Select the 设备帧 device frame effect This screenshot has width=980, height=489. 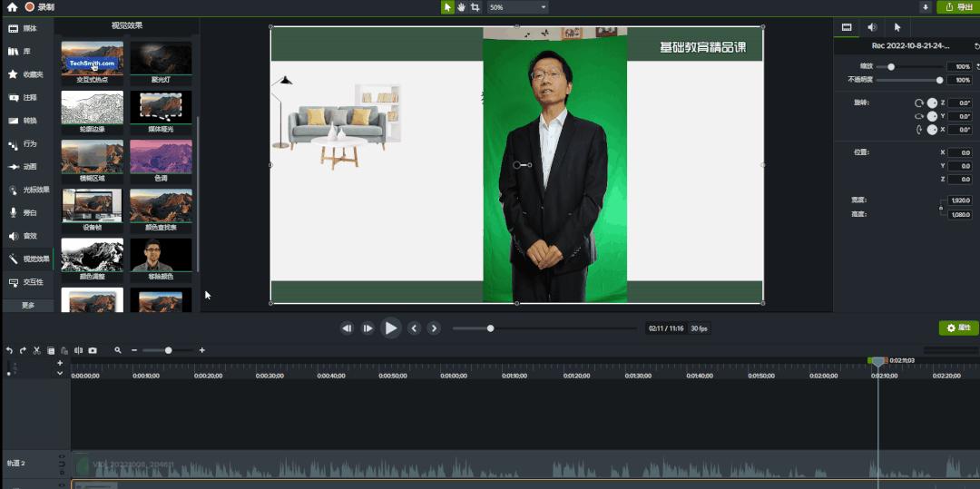tap(92, 210)
